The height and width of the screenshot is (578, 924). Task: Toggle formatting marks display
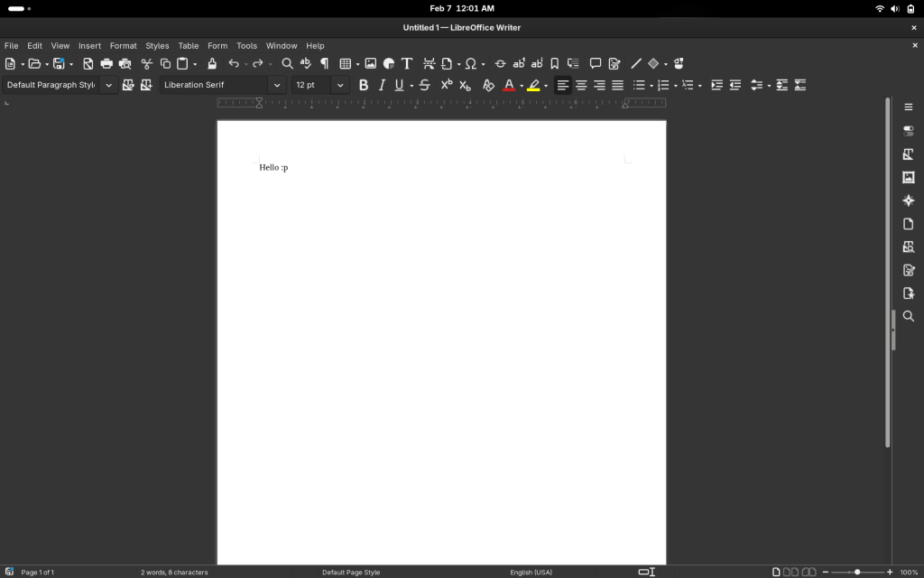point(323,63)
